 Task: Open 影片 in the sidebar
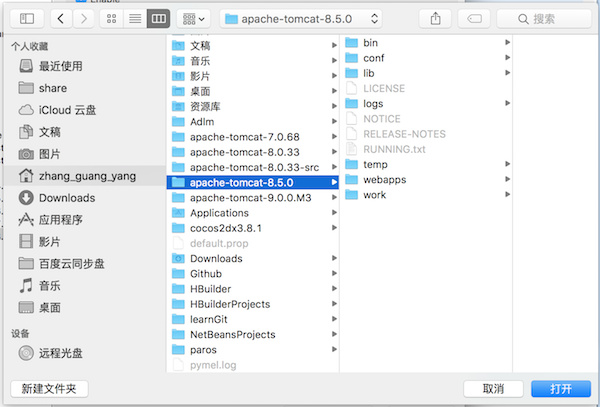coord(84,242)
